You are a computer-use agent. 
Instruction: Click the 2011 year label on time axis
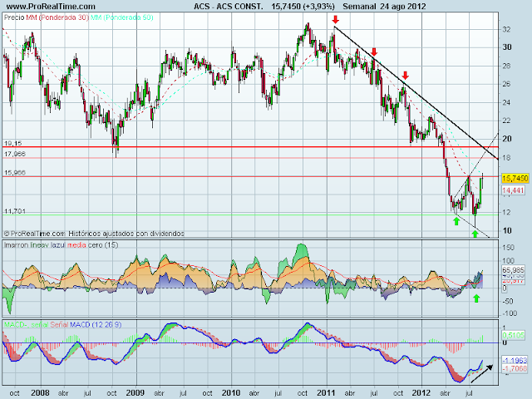click(326, 393)
